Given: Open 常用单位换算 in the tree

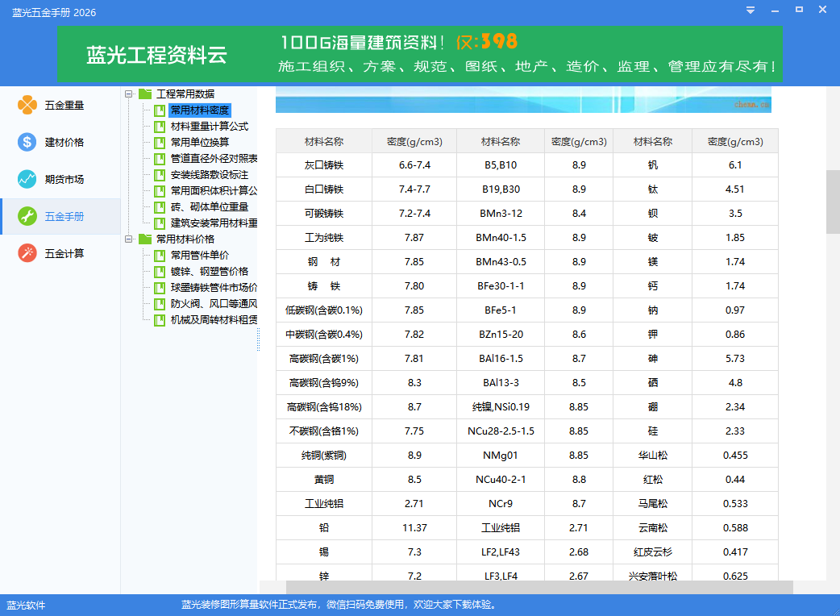Looking at the screenshot, I should click(x=199, y=143).
